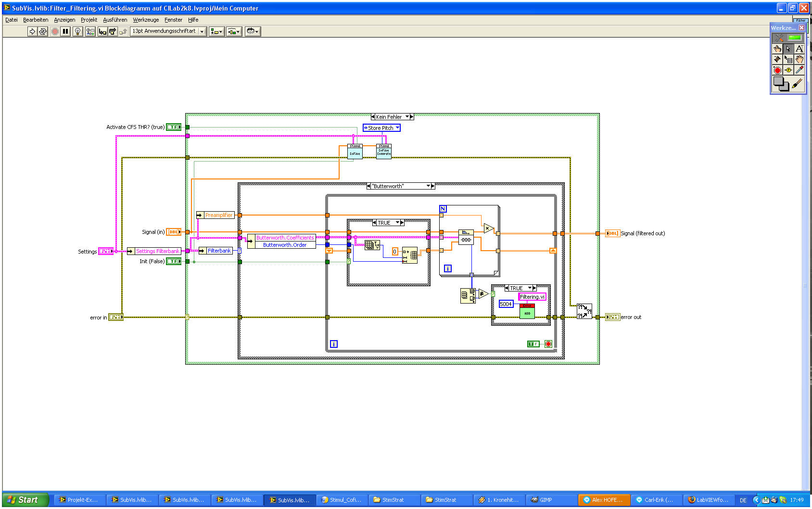Toggle Highlight Execution light bulb

(77, 31)
